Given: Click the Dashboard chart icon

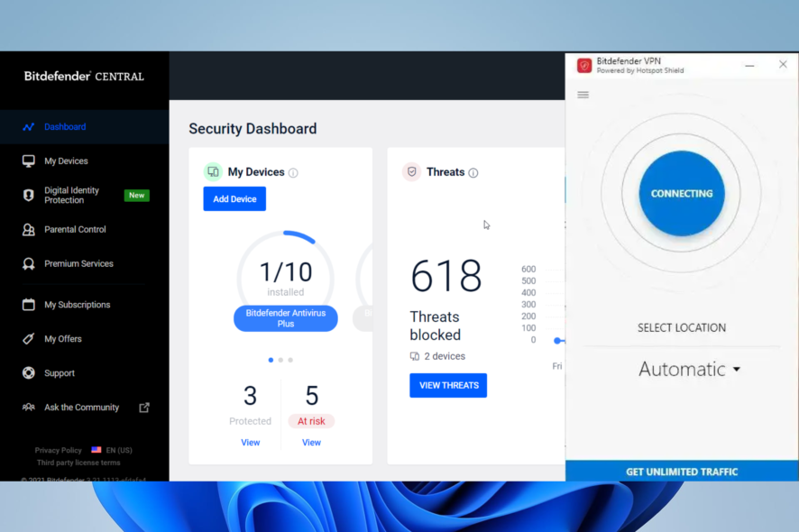Looking at the screenshot, I should (29, 127).
